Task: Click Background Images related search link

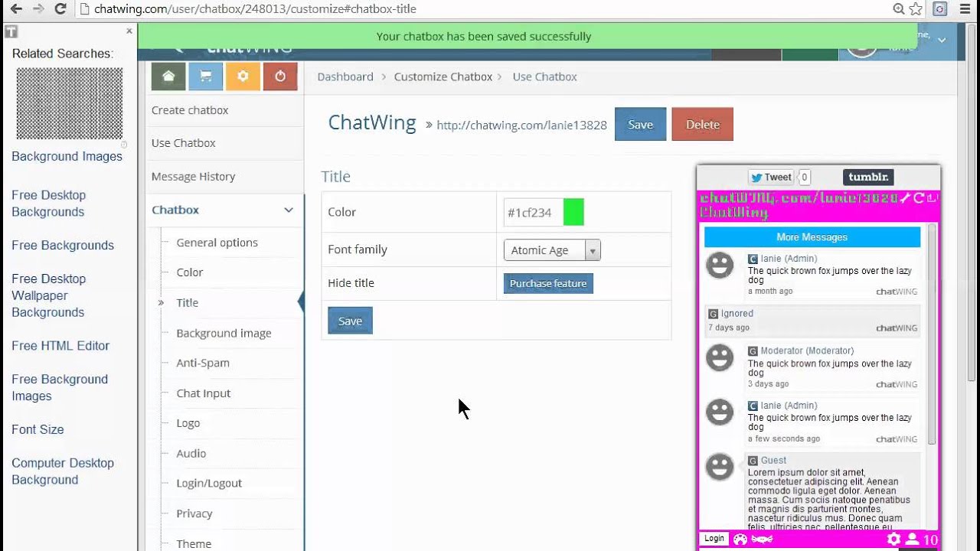Action: click(x=67, y=156)
